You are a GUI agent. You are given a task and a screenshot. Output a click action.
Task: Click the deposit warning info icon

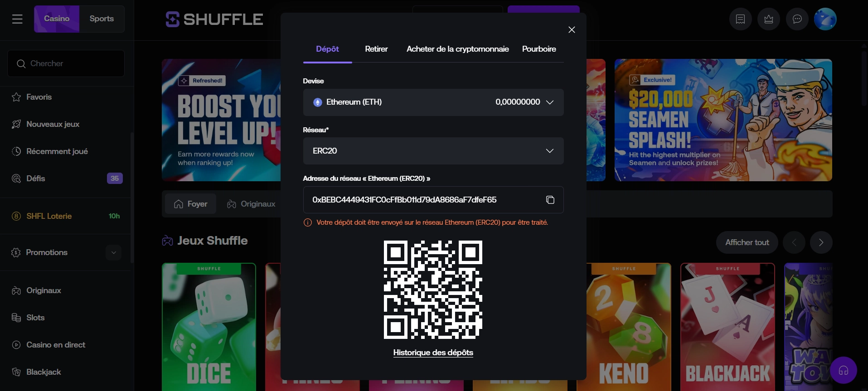[308, 222]
